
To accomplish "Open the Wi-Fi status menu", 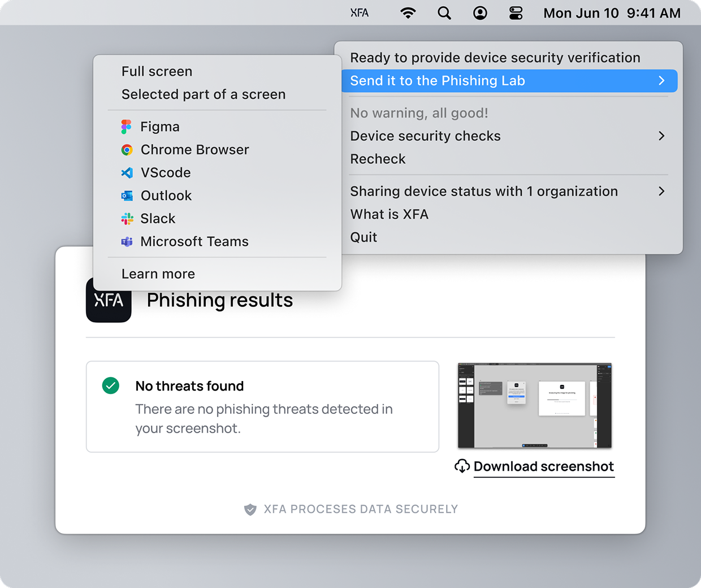I will (x=408, y=13).
